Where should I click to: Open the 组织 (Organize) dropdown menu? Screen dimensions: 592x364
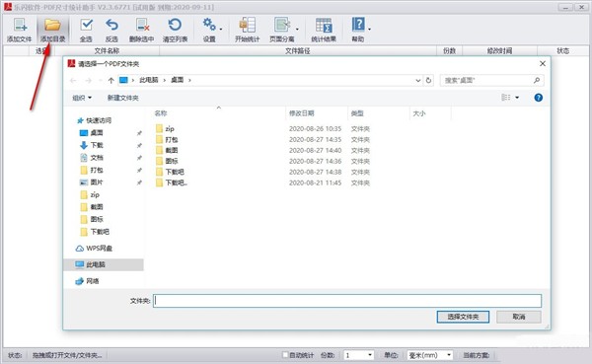(x=82, y=98)
